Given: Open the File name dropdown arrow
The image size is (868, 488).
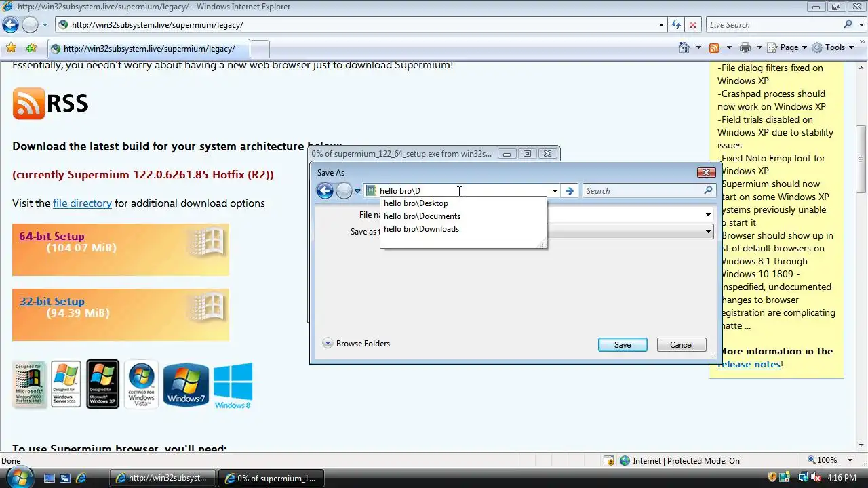Looking at the screenshot, I should tap(708, 215).
